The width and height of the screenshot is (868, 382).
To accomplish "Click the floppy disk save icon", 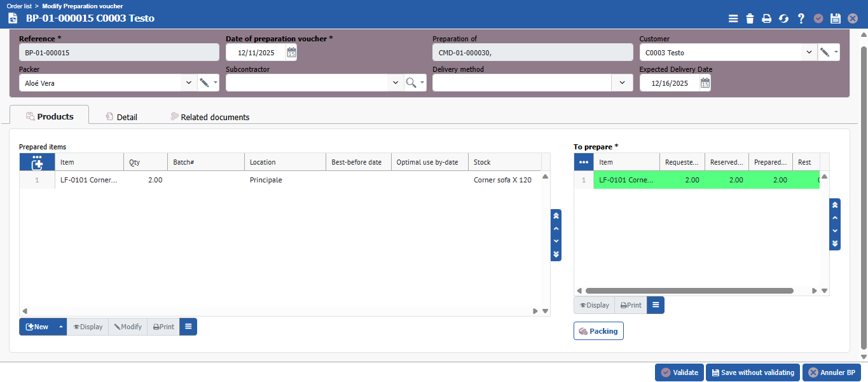I will 836,18.
